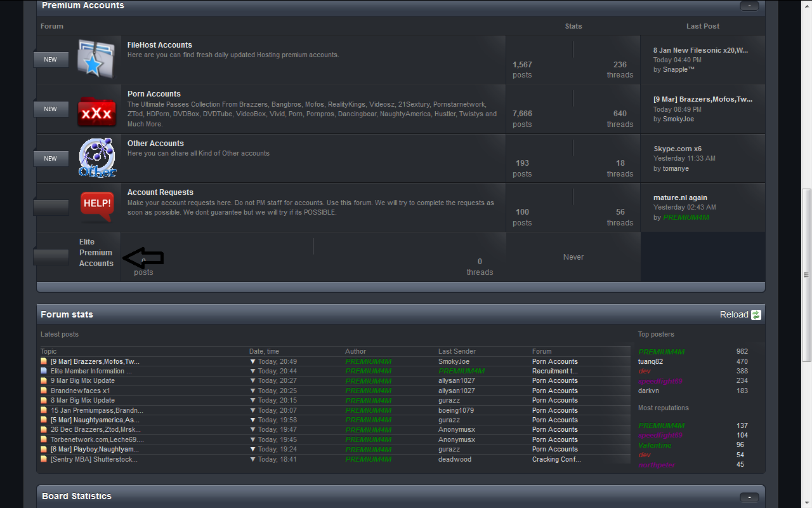812x508 pixels.
Task: Click NEW badge beside Other Accounts
Action: coord(51,159)
